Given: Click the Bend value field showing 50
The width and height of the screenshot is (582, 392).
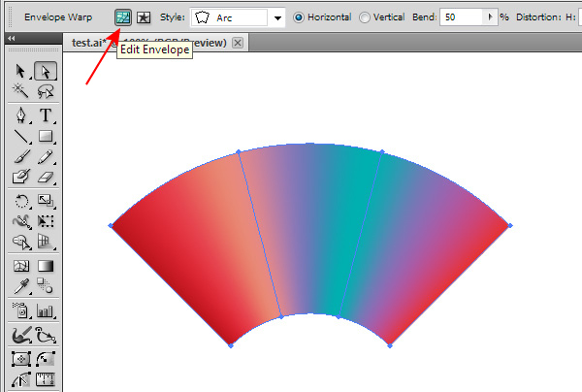Looking at the screenshot, I should 462,17.
